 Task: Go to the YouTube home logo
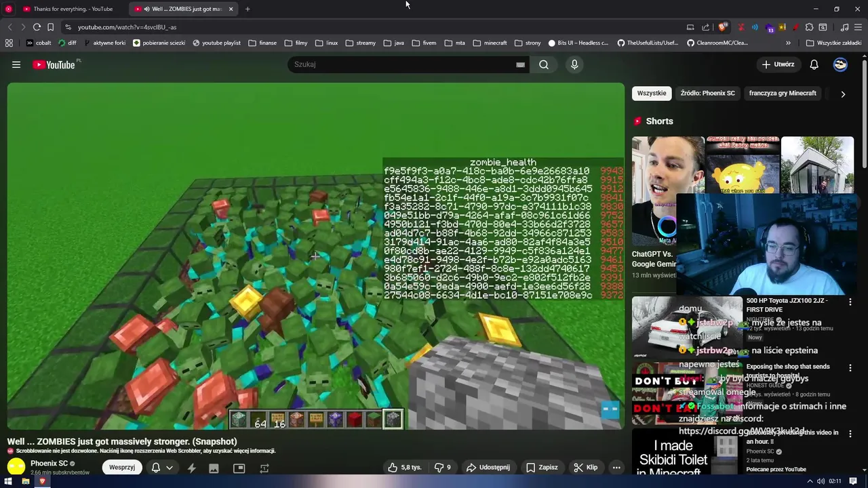click(54, 64)
